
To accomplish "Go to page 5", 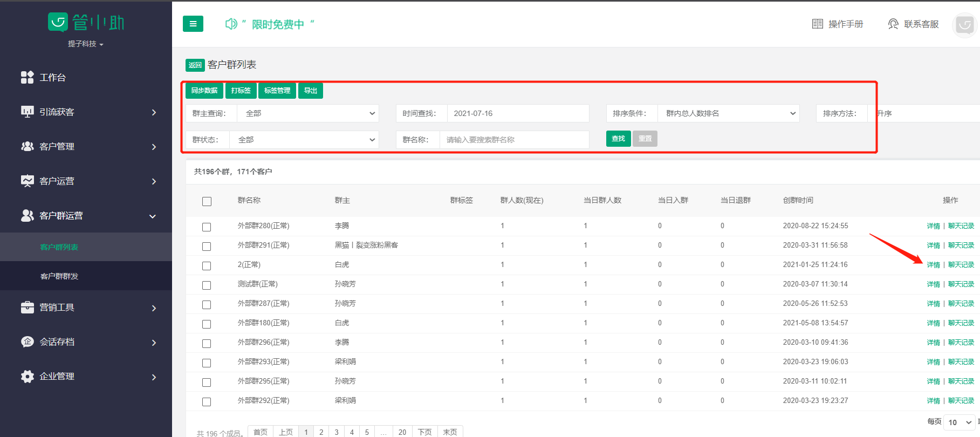I will pos(367,432).
